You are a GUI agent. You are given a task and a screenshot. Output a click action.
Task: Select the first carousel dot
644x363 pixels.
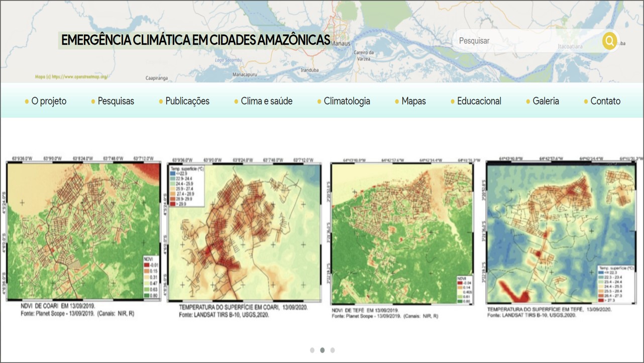point(312,350)
